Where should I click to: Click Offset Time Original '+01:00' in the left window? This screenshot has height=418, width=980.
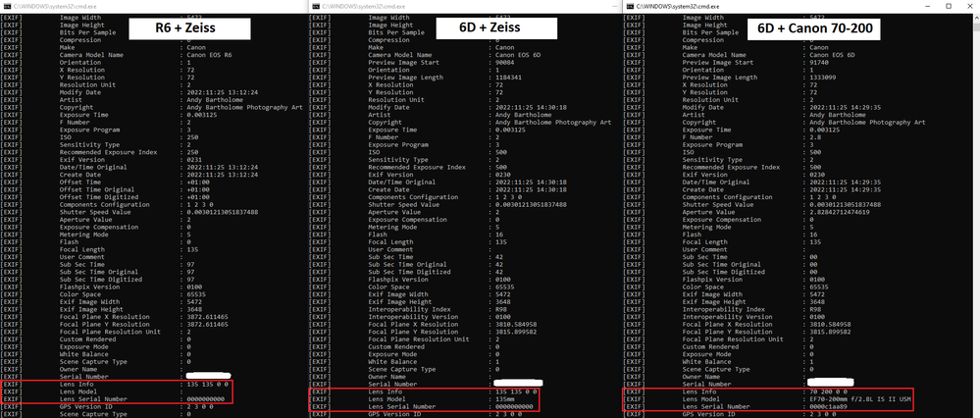pos(198,189)
